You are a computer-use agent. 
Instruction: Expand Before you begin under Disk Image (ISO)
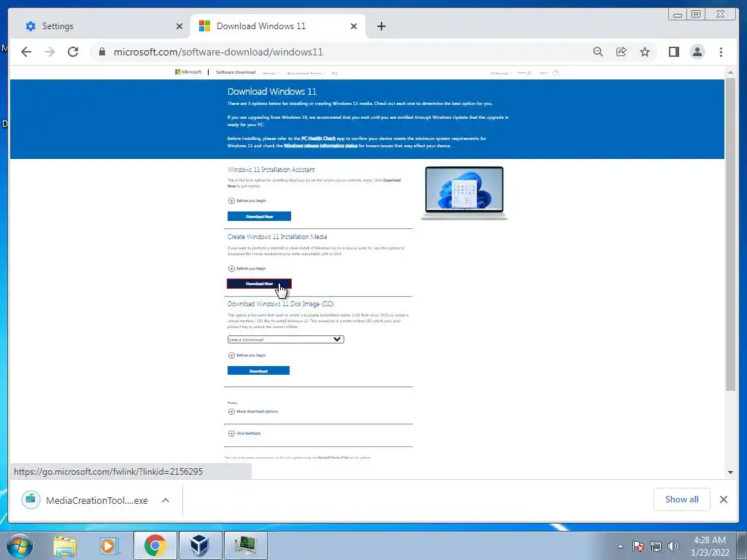(x=247, y=355)
